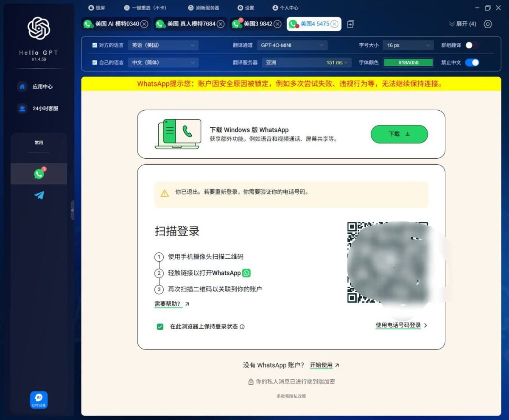Open the 翻译服务器 亚洲 dropdown

(307, 62)
